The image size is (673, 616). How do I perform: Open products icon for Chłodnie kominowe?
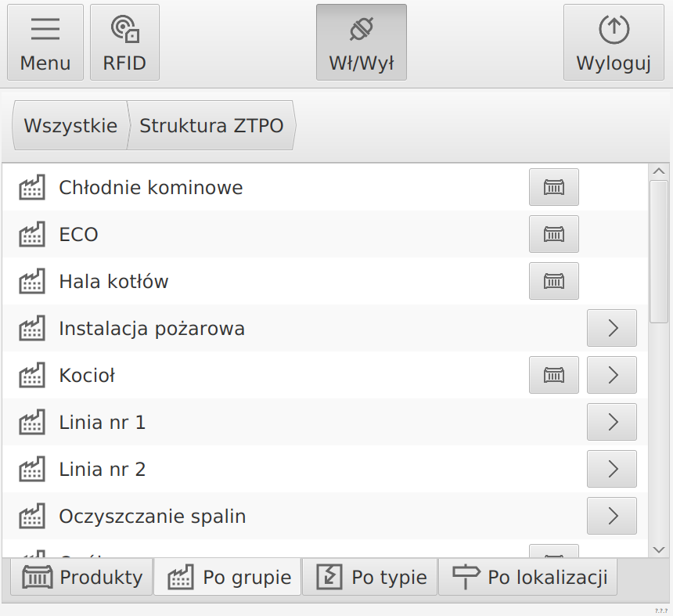pyautogui.click(x=553, y=187)
